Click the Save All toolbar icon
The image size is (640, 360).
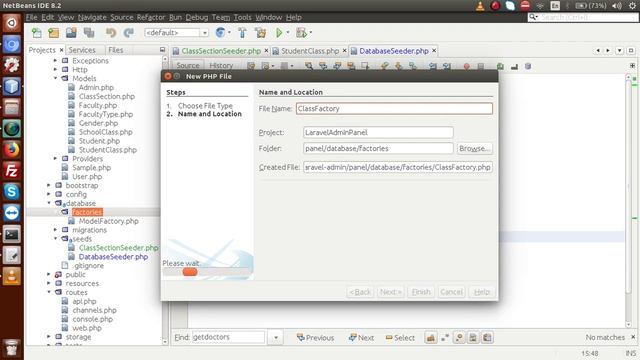89,33
